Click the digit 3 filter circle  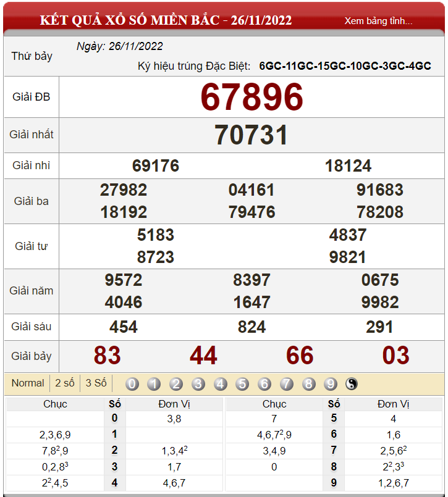198,384
